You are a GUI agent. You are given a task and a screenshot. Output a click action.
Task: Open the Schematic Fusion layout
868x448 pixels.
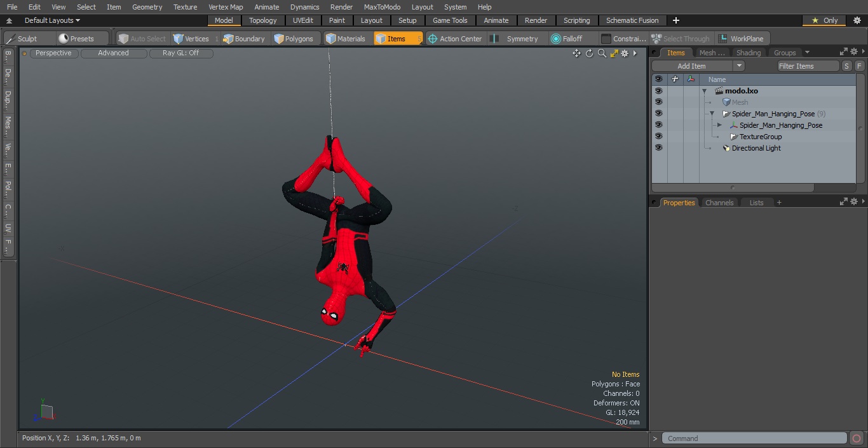632,20
